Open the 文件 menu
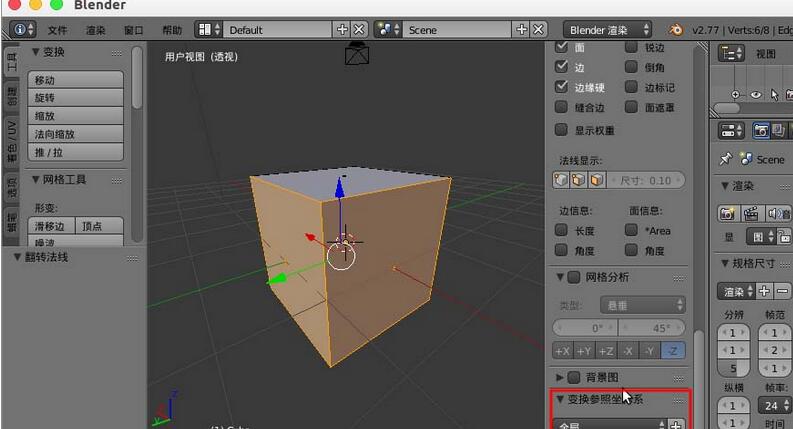Screen dimensions: 793x429 click(57, 30)
